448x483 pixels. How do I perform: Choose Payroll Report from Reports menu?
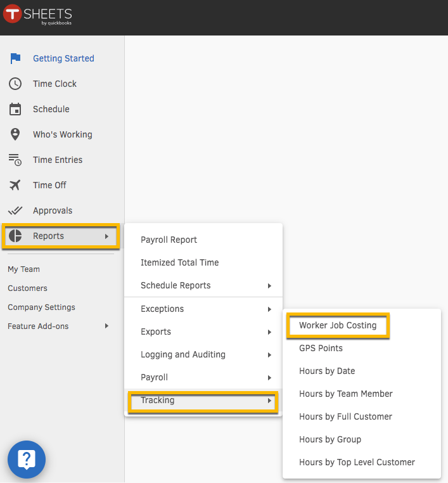pyautogui.click(x=169, y=240)
